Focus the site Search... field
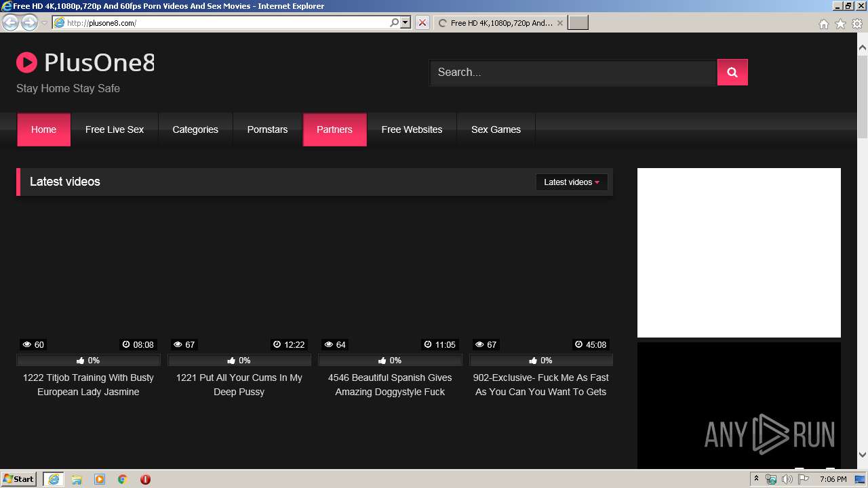The height and width of the screenshot is (488, 868). [573, 73]
